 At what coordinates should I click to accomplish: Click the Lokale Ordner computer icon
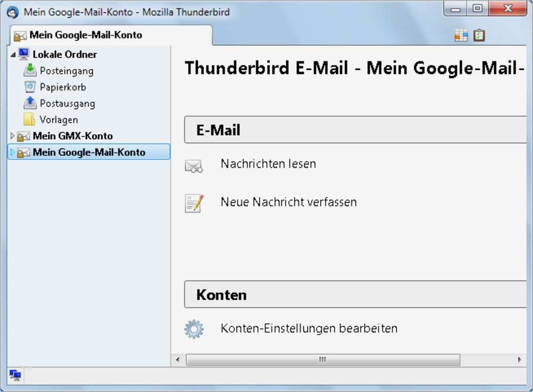[x=24, y=54]
